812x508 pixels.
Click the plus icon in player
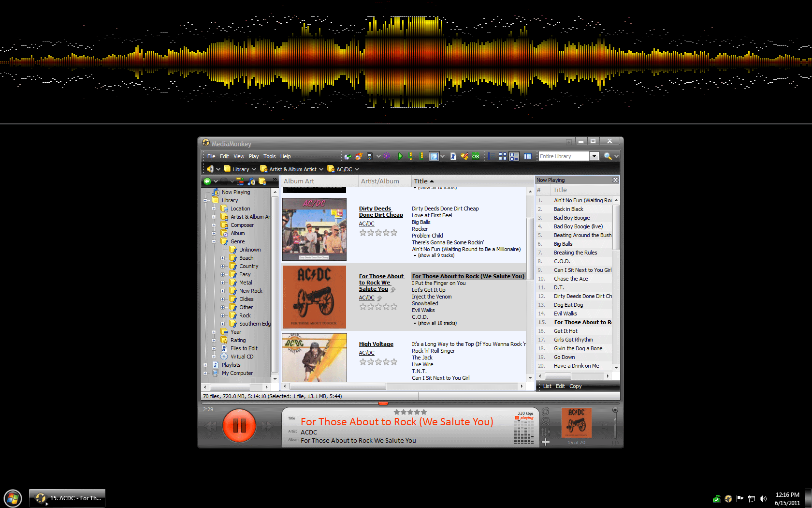click(x=546, y=442)
